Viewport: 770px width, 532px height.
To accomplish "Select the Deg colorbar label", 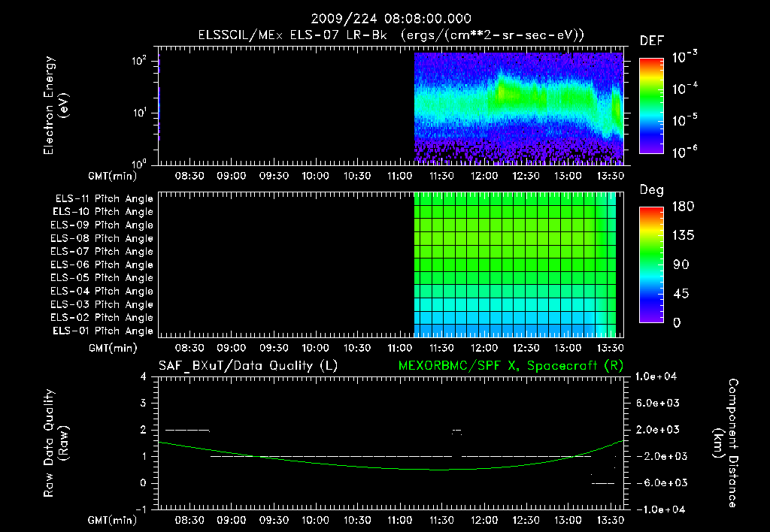I will [x=652, y=190].
